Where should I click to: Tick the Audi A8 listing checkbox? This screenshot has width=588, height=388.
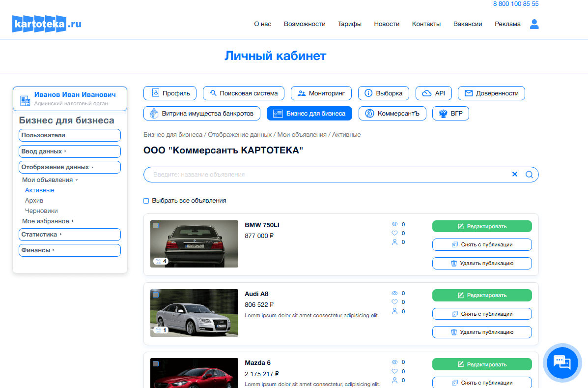156,295
